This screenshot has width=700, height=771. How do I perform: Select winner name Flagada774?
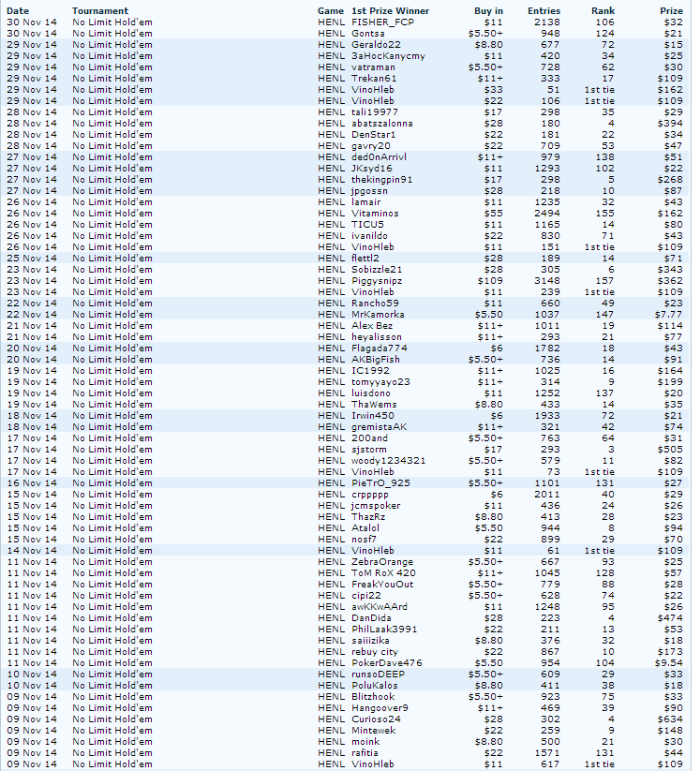[x=380, y=348]
